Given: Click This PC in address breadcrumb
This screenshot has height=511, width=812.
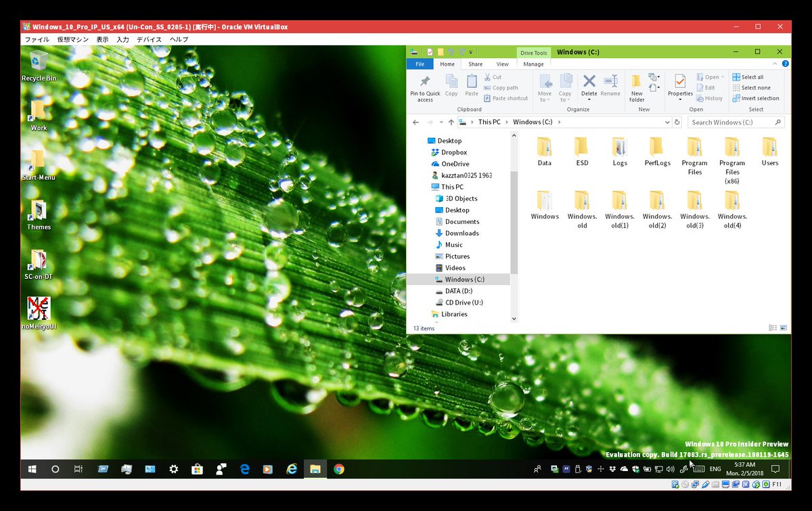Looking at the screenshot, I should coord(489,123).
